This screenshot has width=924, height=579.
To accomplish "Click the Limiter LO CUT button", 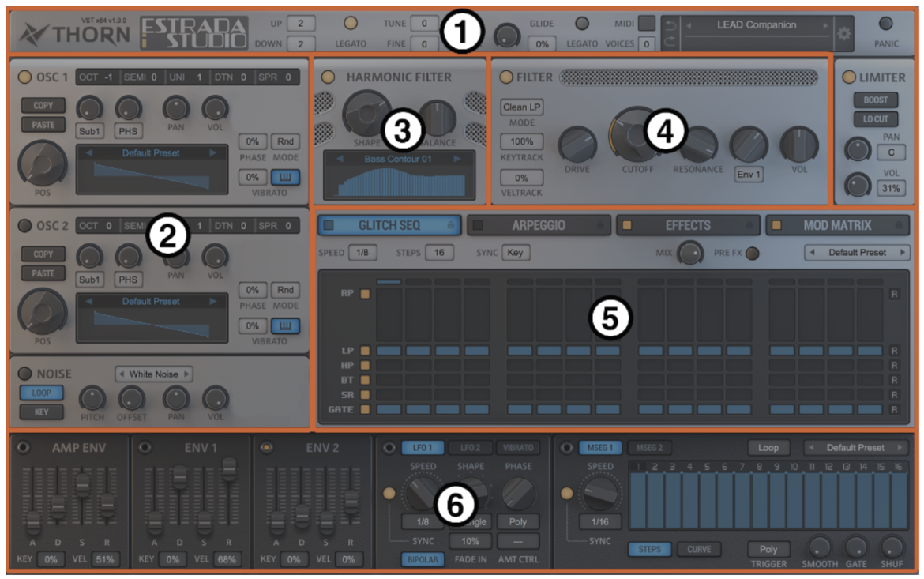I will coord(876,118).
